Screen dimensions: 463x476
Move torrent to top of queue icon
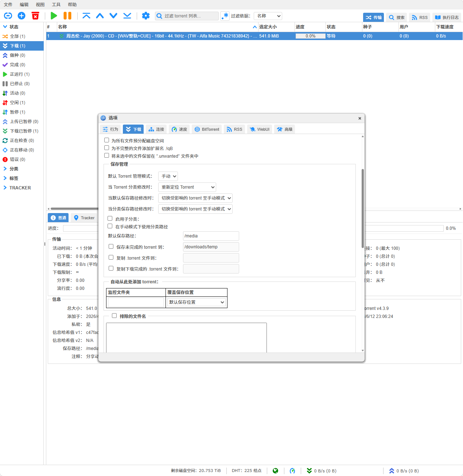(86, 16)
